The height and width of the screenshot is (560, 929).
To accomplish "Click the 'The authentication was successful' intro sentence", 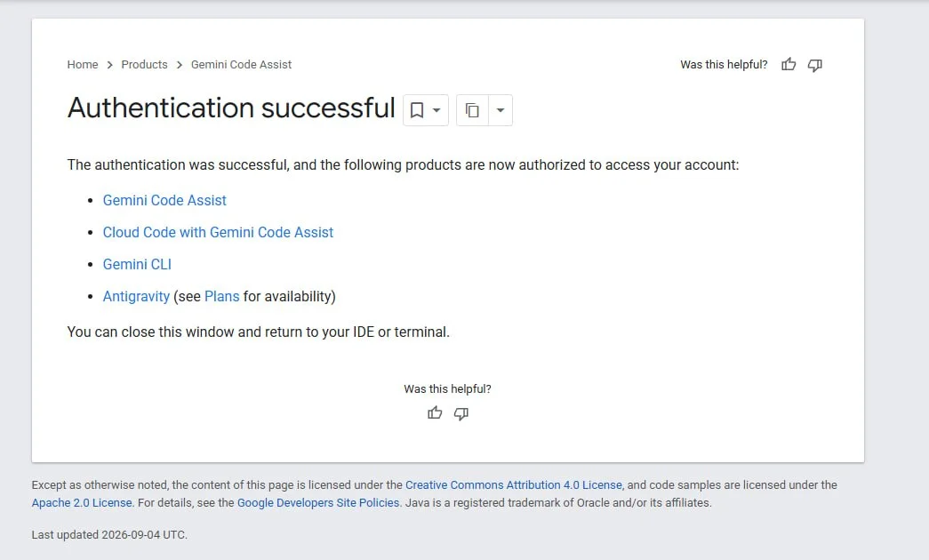I will point(403,164).
